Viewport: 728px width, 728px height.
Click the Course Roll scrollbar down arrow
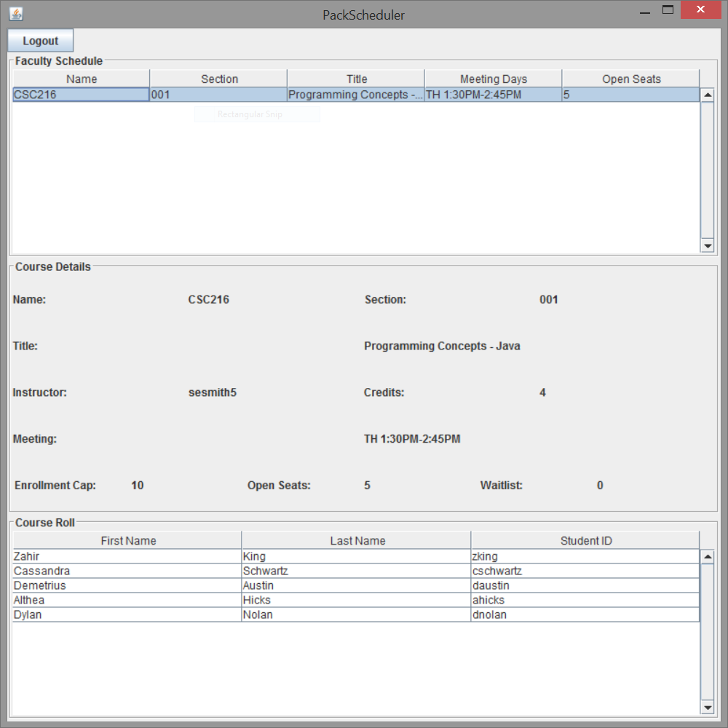tap(708, 706)
